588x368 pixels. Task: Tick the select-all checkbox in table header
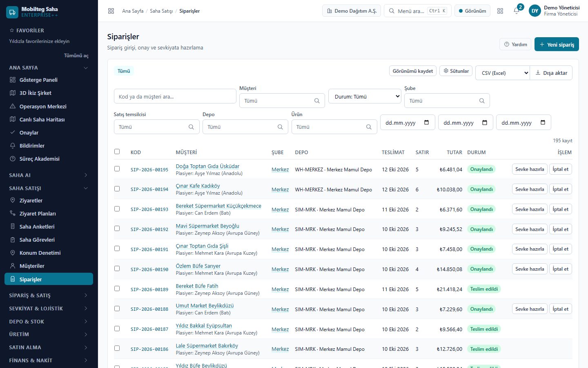click(117, 152)
